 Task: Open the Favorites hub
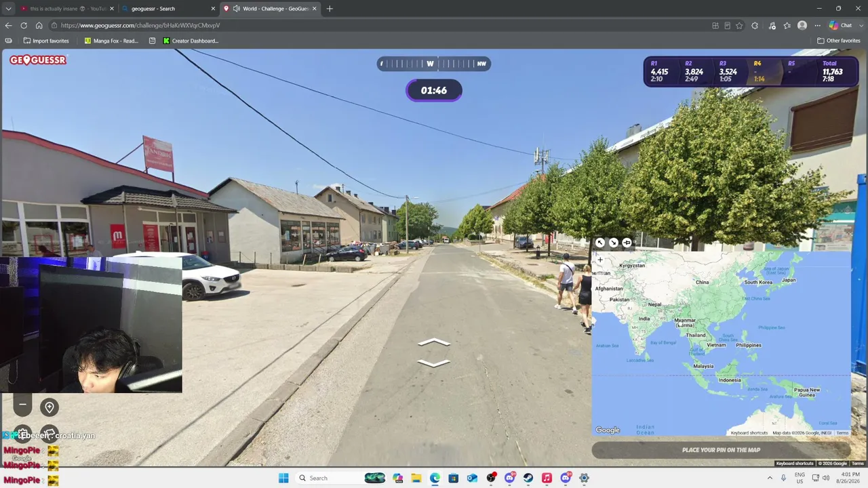coord(787,26)
